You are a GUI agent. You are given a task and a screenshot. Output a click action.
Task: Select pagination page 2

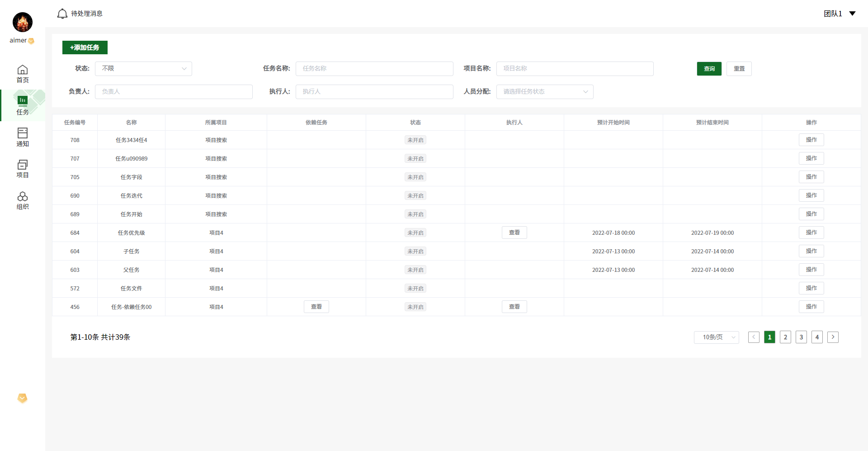click(x=785, y=337)
